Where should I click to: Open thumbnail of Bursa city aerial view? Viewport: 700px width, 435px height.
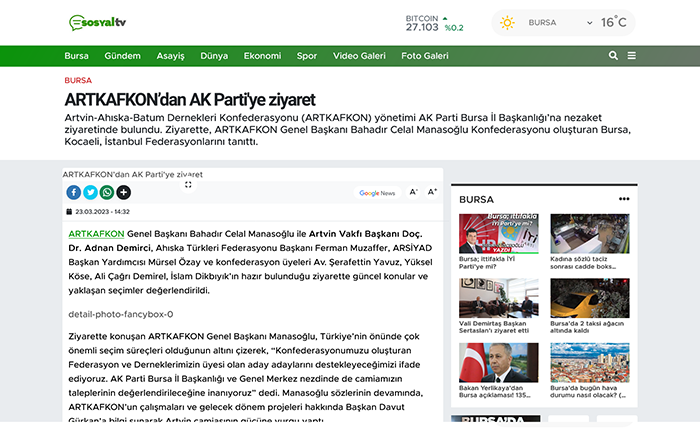[590, 363]
